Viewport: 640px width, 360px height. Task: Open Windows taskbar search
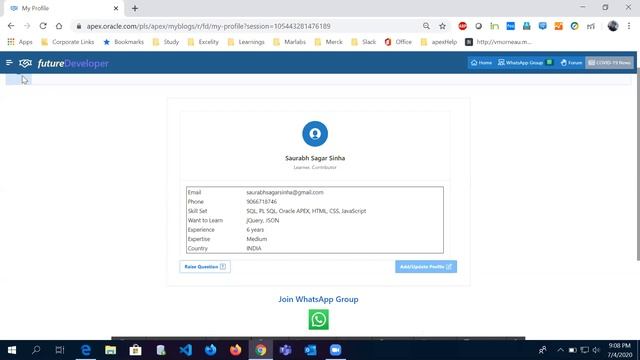point(36,350)
